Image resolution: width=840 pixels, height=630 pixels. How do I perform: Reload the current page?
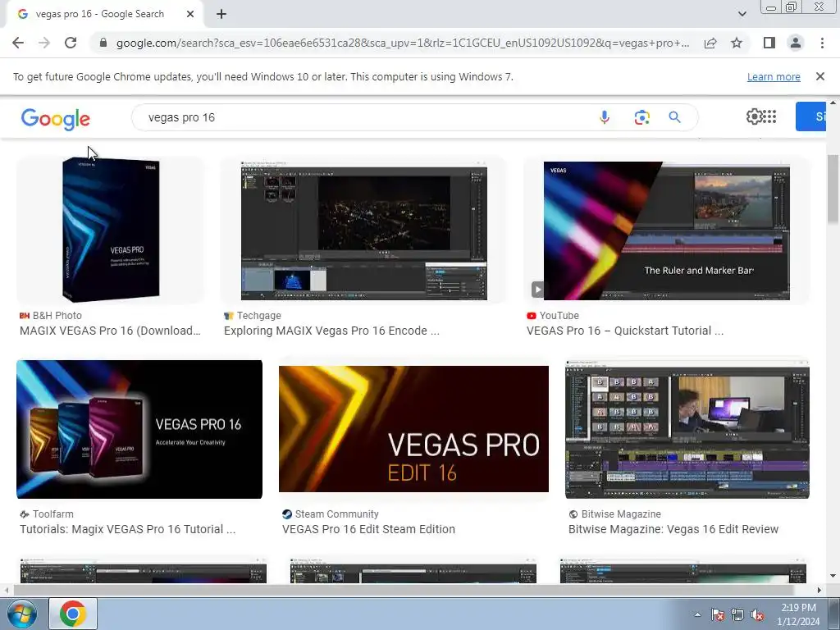click(71, 43)
